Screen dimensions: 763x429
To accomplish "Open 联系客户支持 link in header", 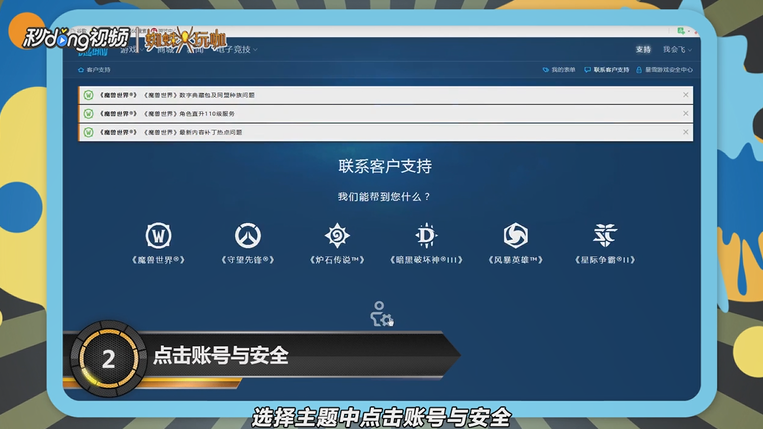I will point(607,70).
